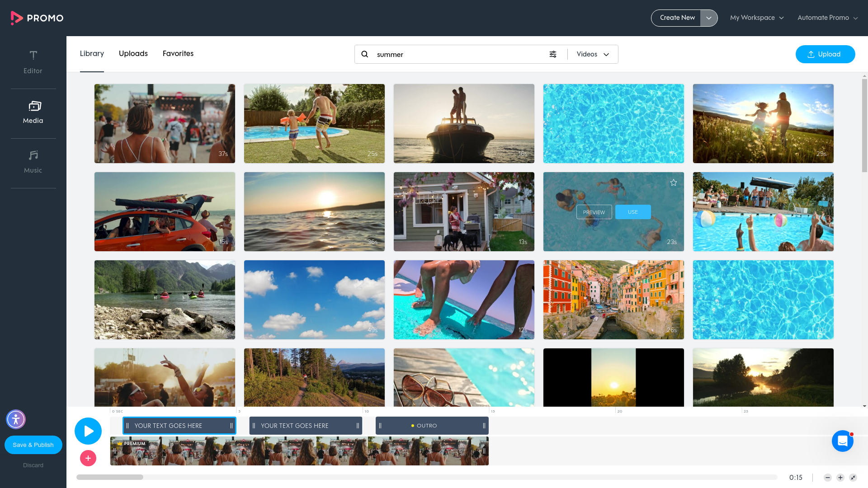Screen dimensions: 868x488
Task: Add a new clip with plus button
Action: coord(88,458)
